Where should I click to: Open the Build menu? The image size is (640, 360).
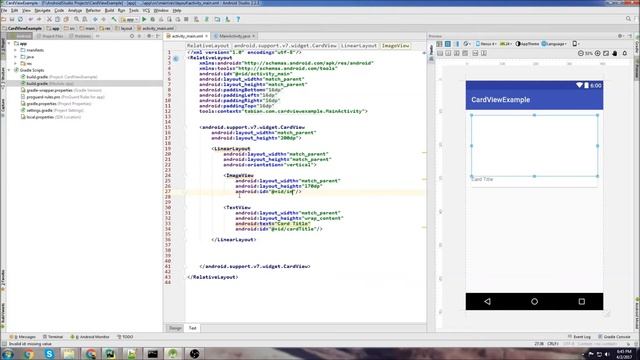pos(109,10)
